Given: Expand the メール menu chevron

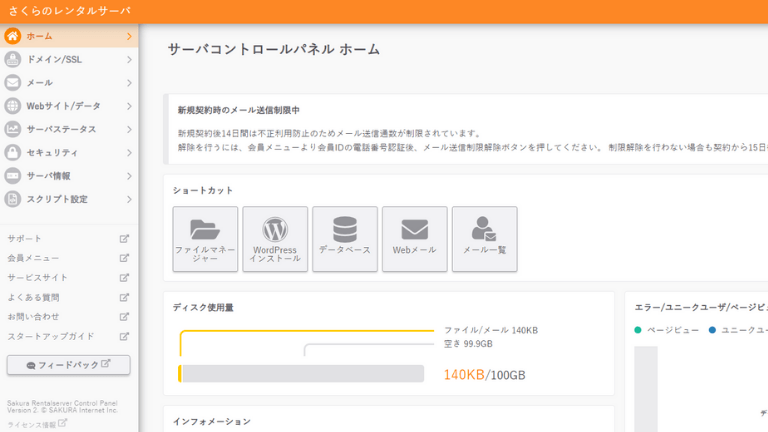Looking at the screenshot, I should tap(129, 83).
